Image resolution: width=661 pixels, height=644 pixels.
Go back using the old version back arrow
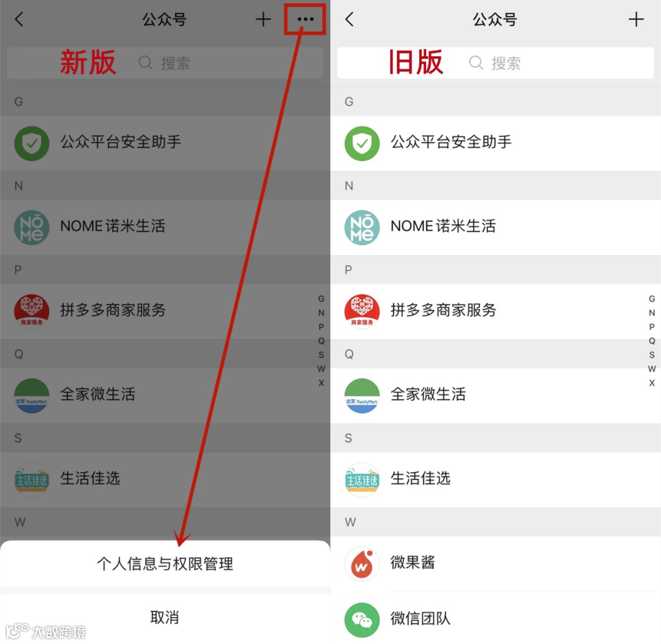[349, 20]
